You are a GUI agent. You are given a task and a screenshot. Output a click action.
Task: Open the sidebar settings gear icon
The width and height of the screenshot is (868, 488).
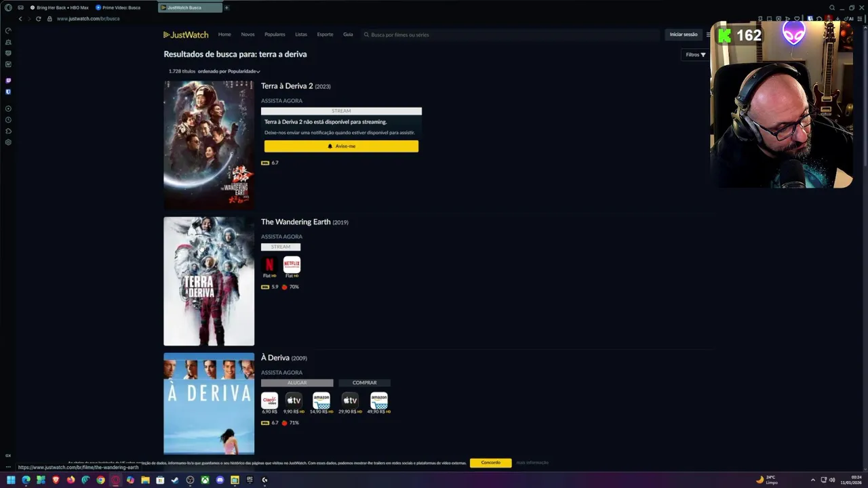click(x=8, y=142)
